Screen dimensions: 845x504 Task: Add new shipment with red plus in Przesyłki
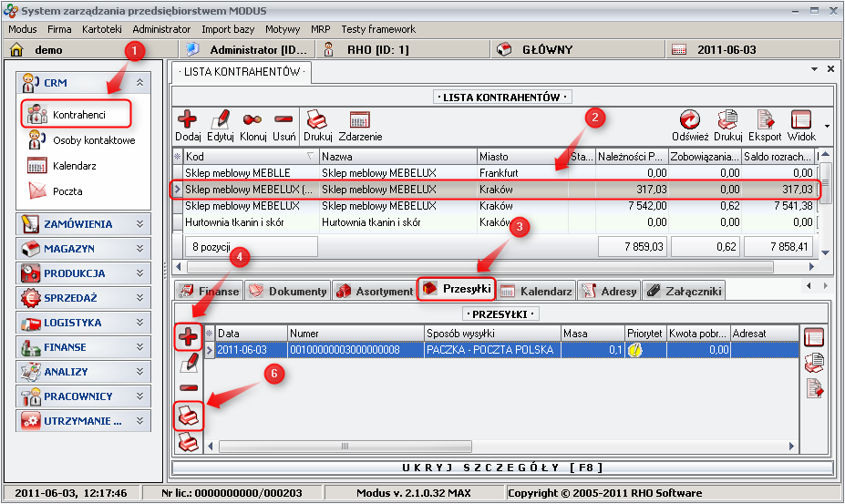(188, 335)
